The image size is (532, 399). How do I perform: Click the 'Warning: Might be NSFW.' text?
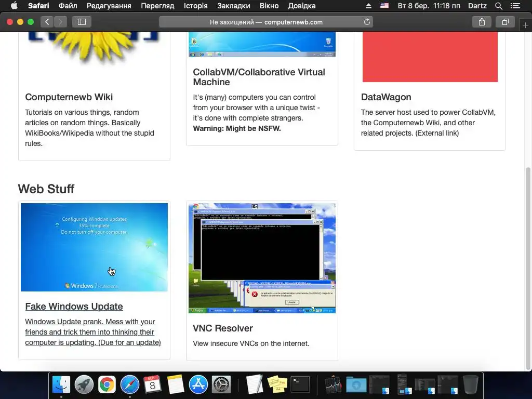[237, 129]
